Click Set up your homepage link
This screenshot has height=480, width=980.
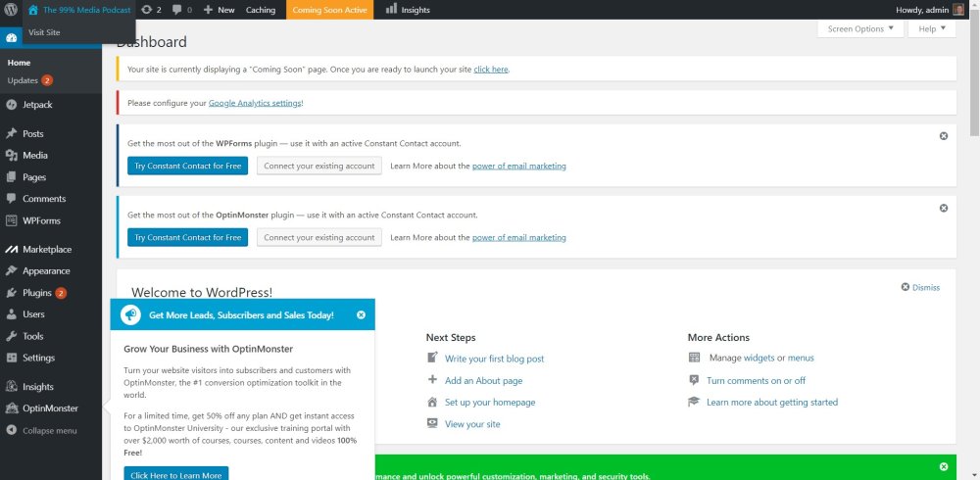[x=490, y=403]
